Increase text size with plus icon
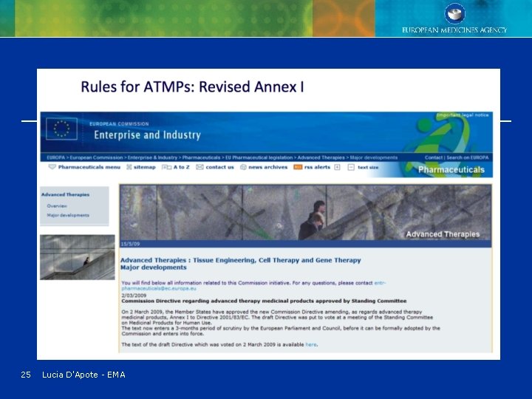This screenshot has height=399, width=532. pos(337,167)
